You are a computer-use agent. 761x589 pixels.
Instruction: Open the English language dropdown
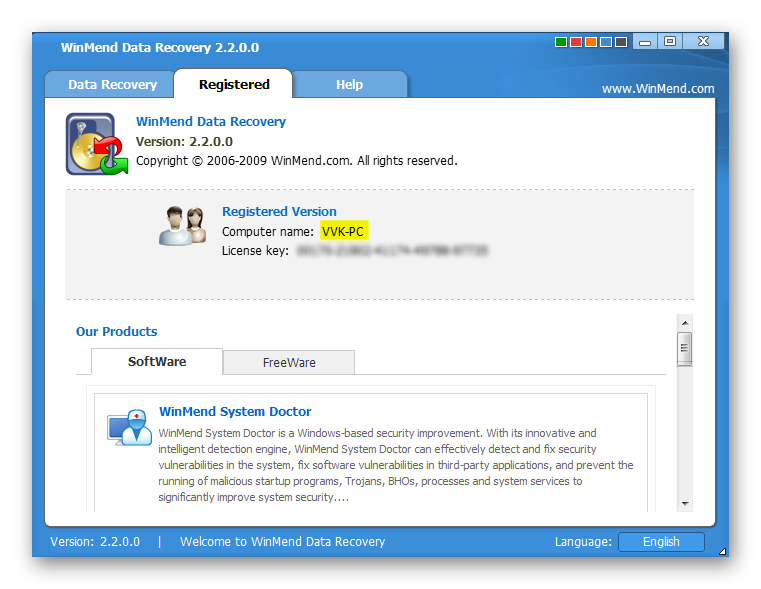click(661, 541)
